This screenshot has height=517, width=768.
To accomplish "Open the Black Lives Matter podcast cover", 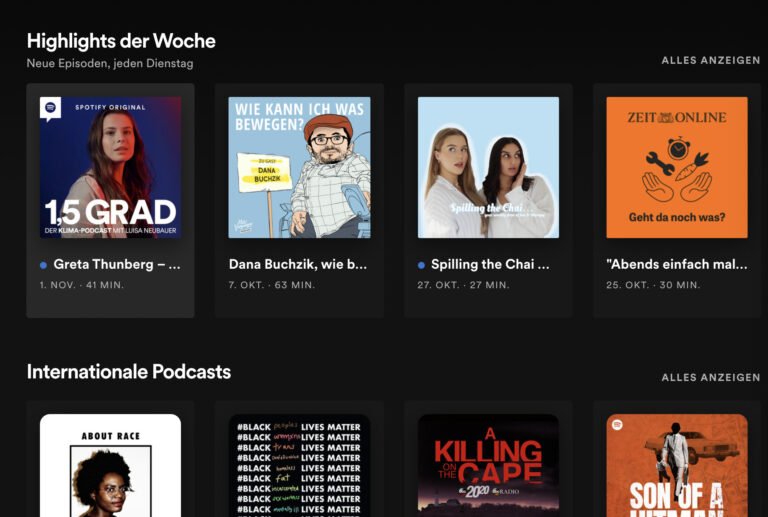I will (299, 466).
